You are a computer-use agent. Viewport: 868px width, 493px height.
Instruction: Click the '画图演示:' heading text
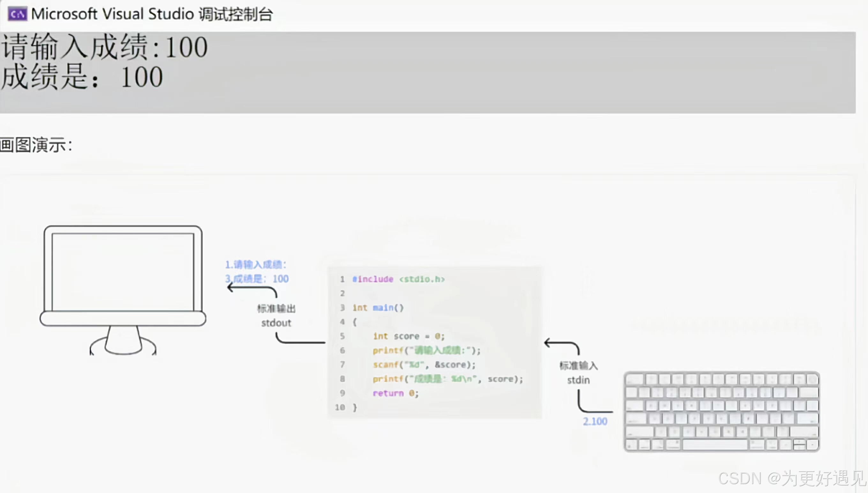(x=35, y=145)
